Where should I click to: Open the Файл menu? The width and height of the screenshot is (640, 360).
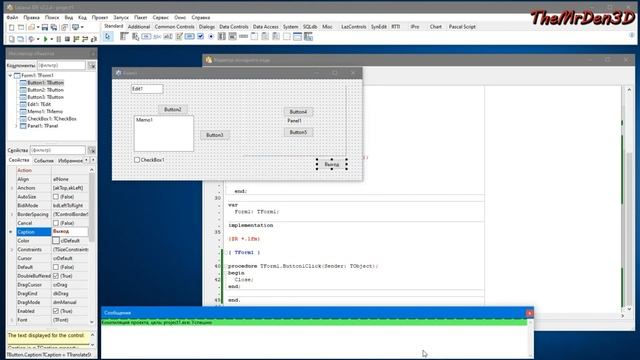(12, 18)
